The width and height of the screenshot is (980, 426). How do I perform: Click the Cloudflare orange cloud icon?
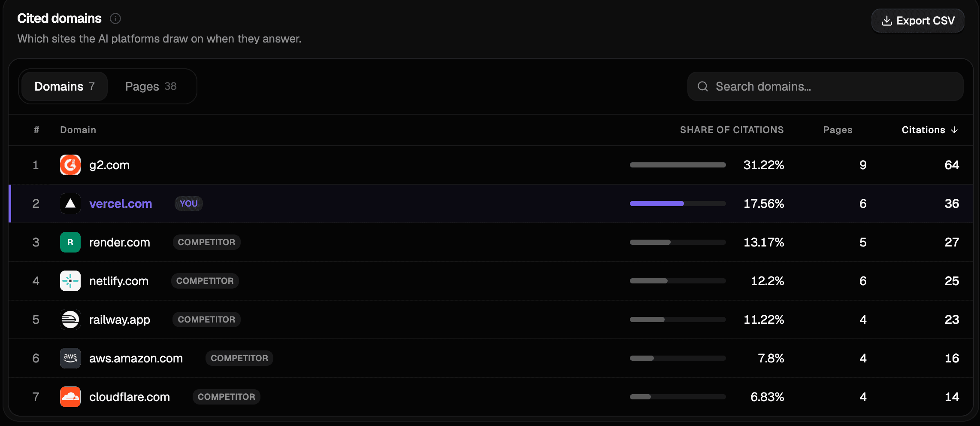70,397
